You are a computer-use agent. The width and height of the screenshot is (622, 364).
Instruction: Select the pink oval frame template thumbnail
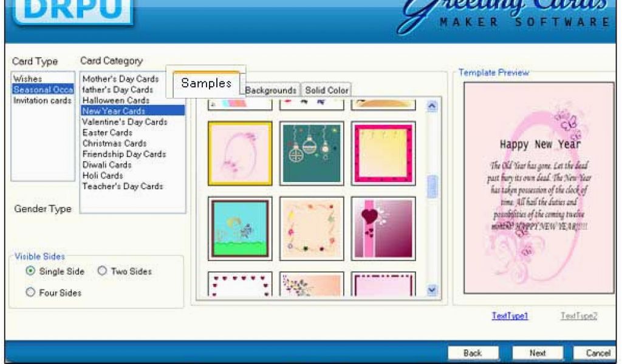(240, 153)
